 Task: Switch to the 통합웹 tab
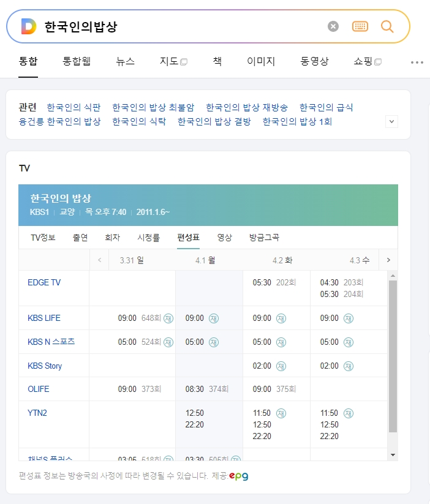[x=77, y=61]
